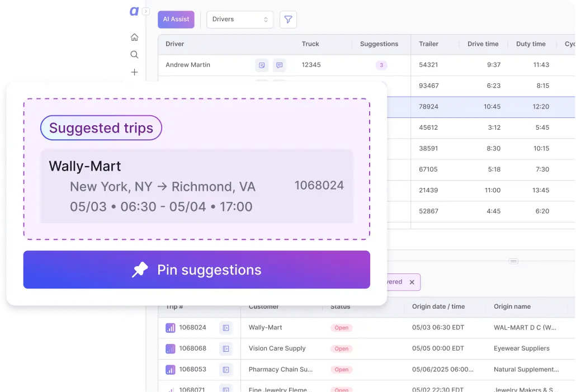Click Open status for Vision Care Supply
Viewport: 576px width, 392px height.
coord(341,349)
